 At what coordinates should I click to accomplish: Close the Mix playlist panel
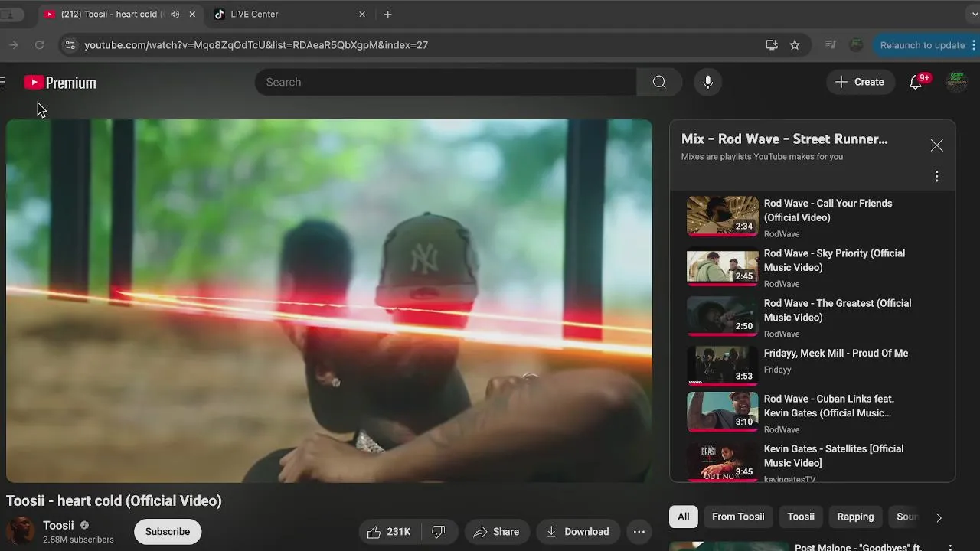click(x=936, y=145)
